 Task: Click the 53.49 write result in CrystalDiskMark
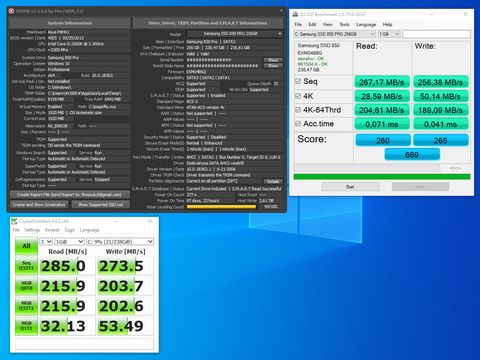coord(125,326)
